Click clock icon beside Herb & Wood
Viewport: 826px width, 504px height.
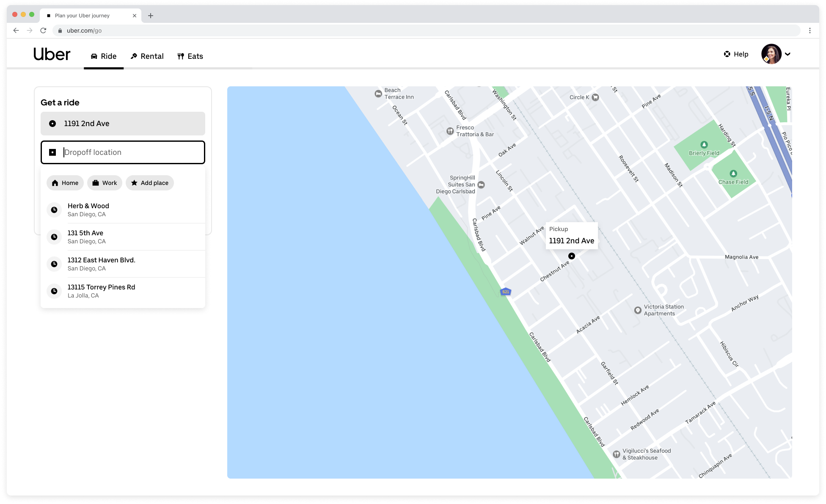[54, 210]
